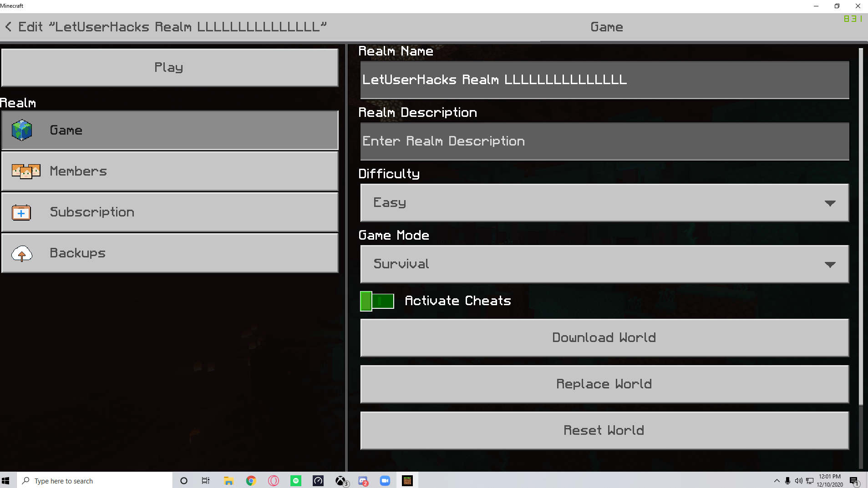
Task: Open File Explorer from the taskbar
Action: (228, 481)
